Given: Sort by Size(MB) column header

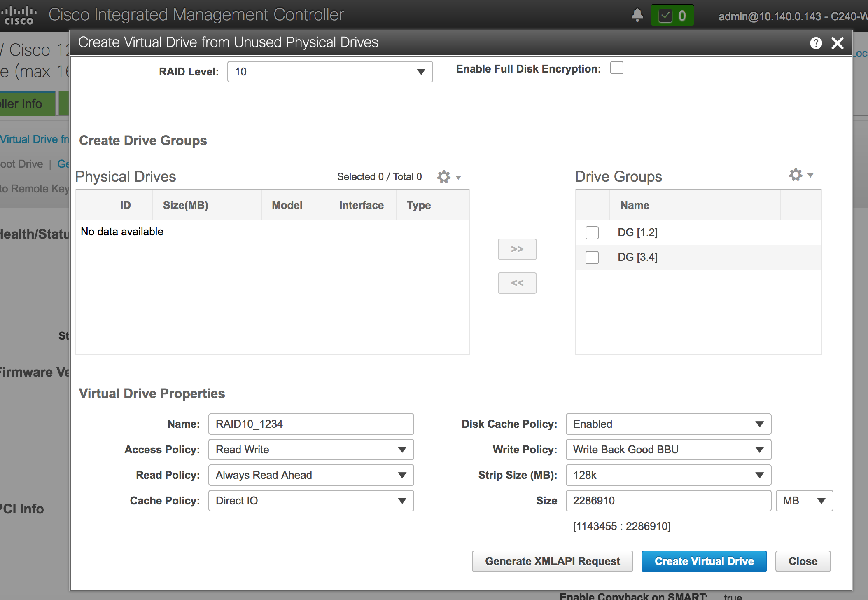Looking at the screenshot, I should (x=207, y=205).
